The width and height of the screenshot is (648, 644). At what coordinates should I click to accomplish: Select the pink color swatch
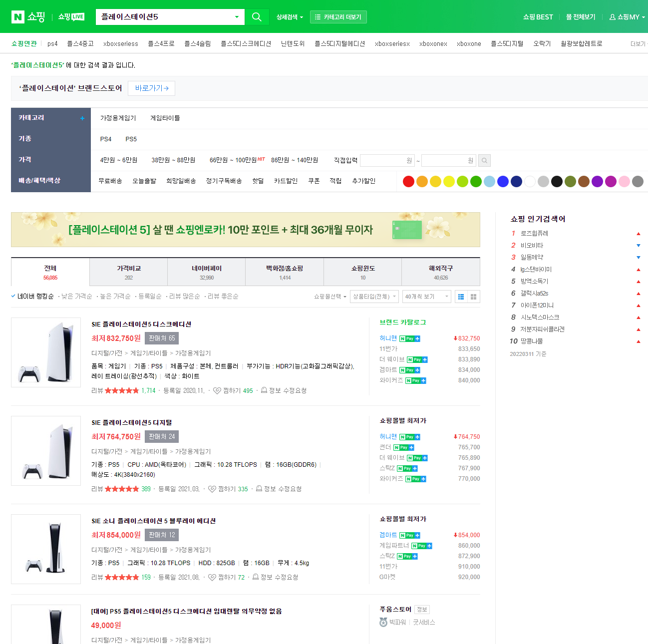624,182
